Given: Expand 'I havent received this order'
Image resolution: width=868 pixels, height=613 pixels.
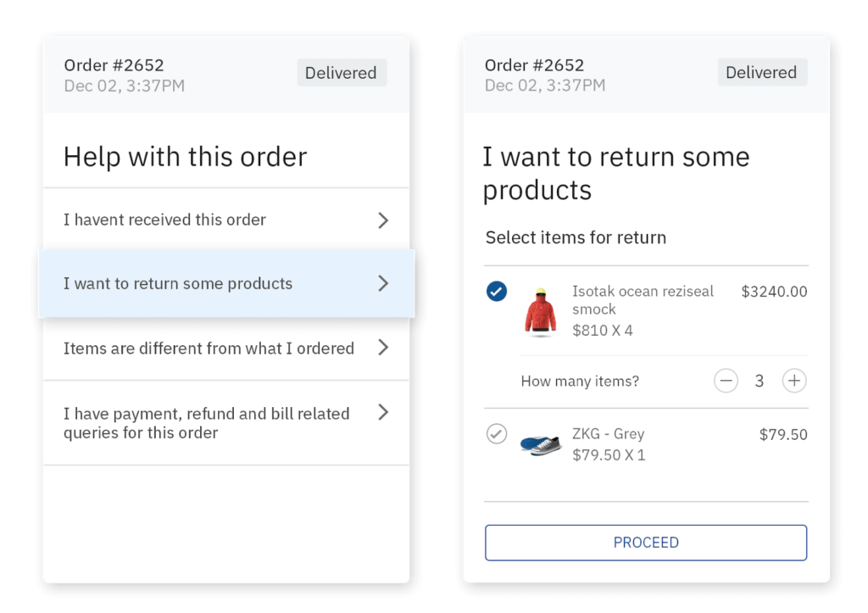Looking at the screenshot, I should (226, 219).
